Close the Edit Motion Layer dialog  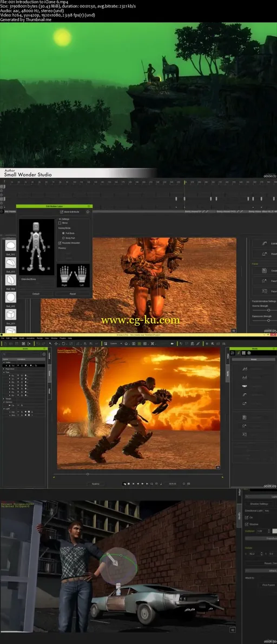[x=89, y=206]
